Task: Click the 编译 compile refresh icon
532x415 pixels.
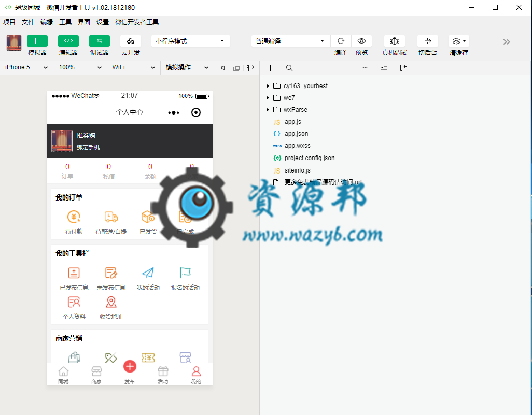Action: tap(341, 41)
